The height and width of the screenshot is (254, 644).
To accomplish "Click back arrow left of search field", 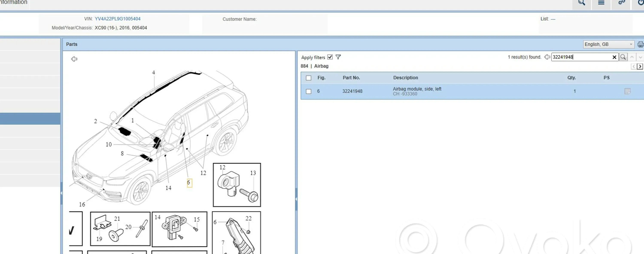I will pyautogui.click(x=547, y=57).
